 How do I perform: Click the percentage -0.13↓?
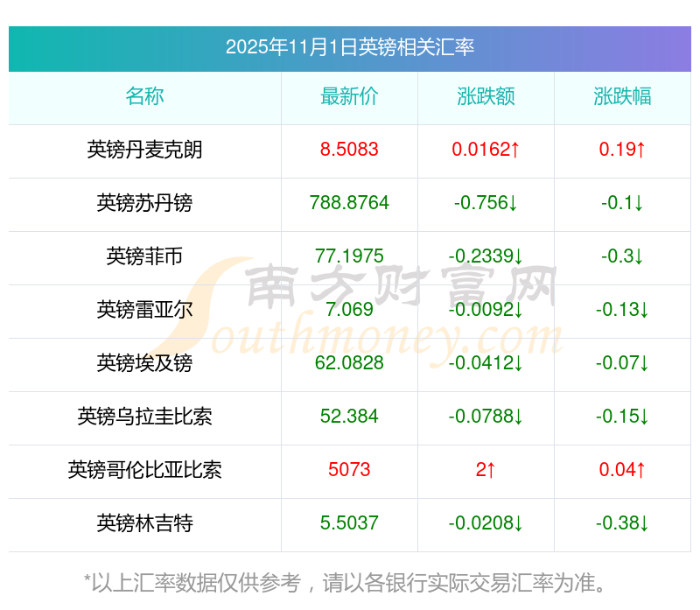[622, 310]
